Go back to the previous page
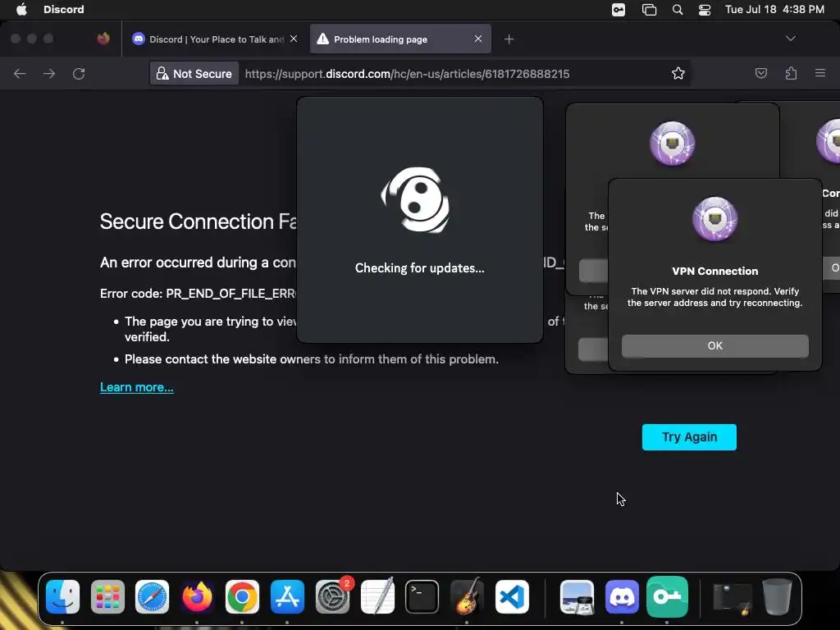The height and width of the screenshot is (630, 840). tap(20, 73)
